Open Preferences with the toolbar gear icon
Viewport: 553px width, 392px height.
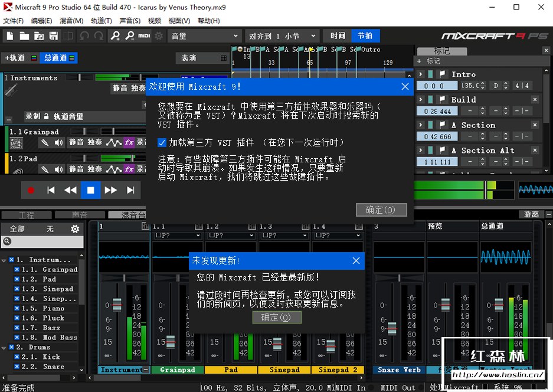click(x=159, y=35)
